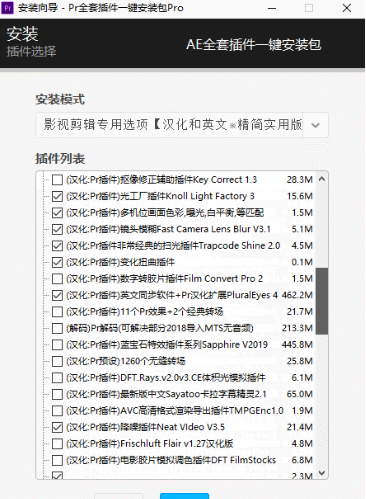The width and height of the screenshot is (366, 499).
Task: Select the Neat Video V3.5 row label
Action: point(146,427)
